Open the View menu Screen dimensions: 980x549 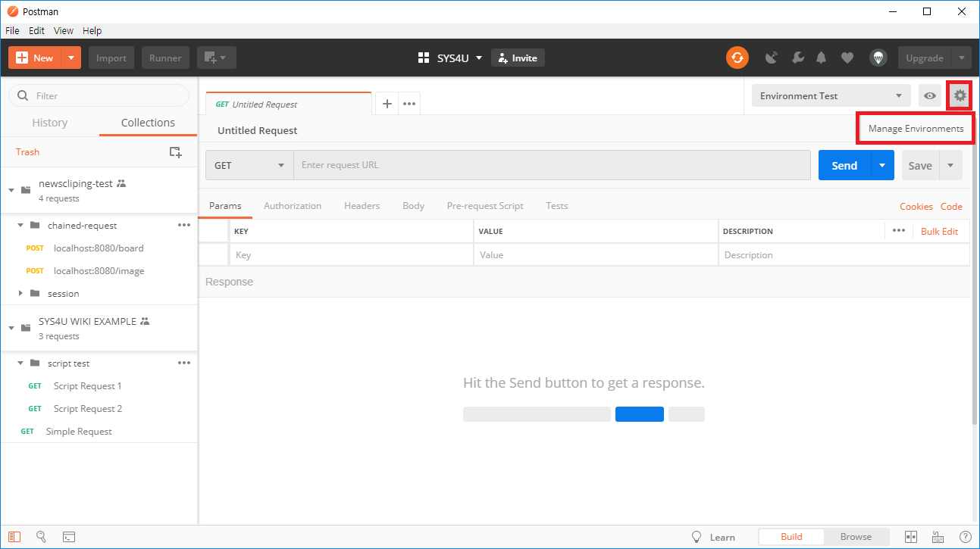(x=64, y=31)
